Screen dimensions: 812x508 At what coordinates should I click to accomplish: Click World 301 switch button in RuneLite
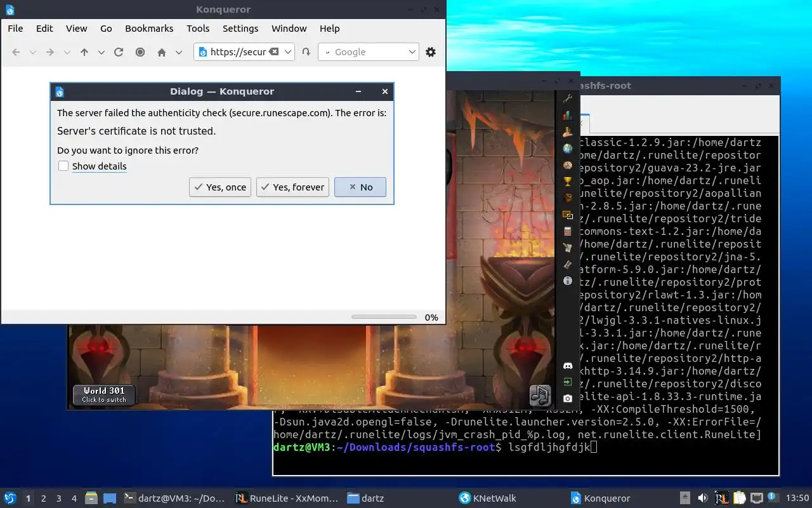(104, 395)
